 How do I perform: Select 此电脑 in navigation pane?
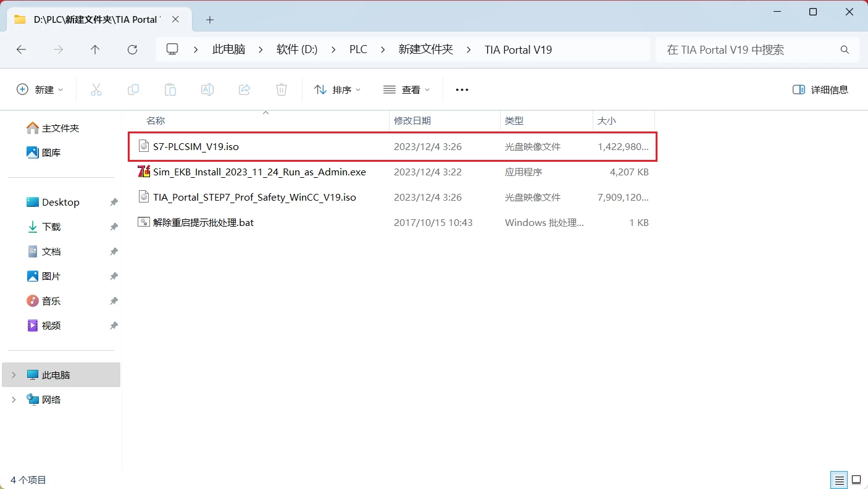pyautogui.click(x=61, y=375)
